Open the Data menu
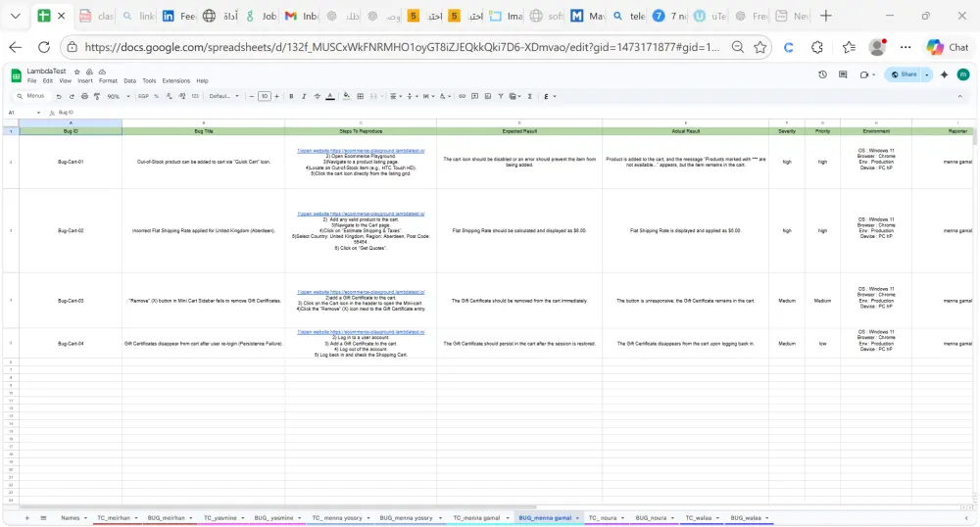The height and width of the screenshot is (527, 980). tap(129, 81)
